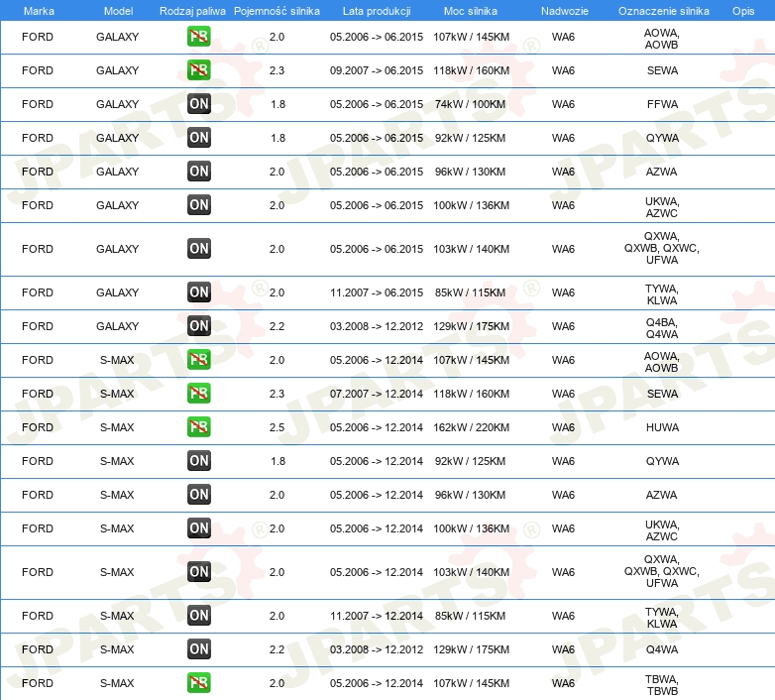Screen dimensions: 775x700
Task: Click the Moc silnika column header
Action: [471, 11]
